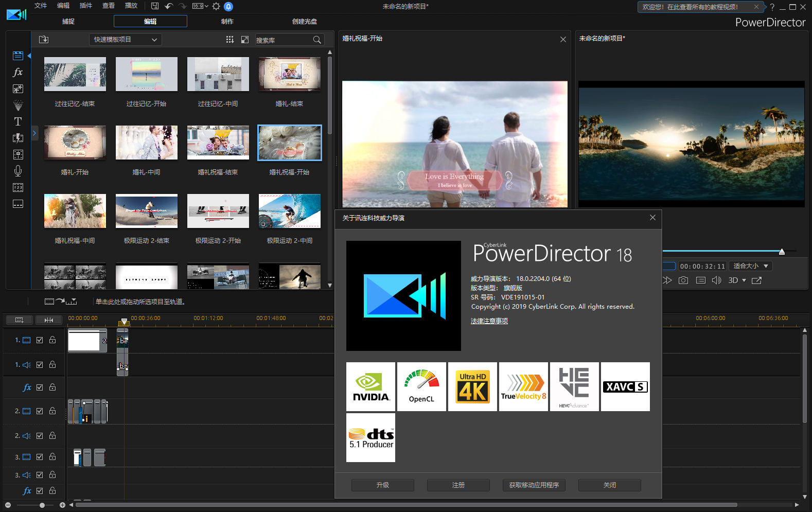Open the 3D mode dropdown arrow

[x=744, y=280]
